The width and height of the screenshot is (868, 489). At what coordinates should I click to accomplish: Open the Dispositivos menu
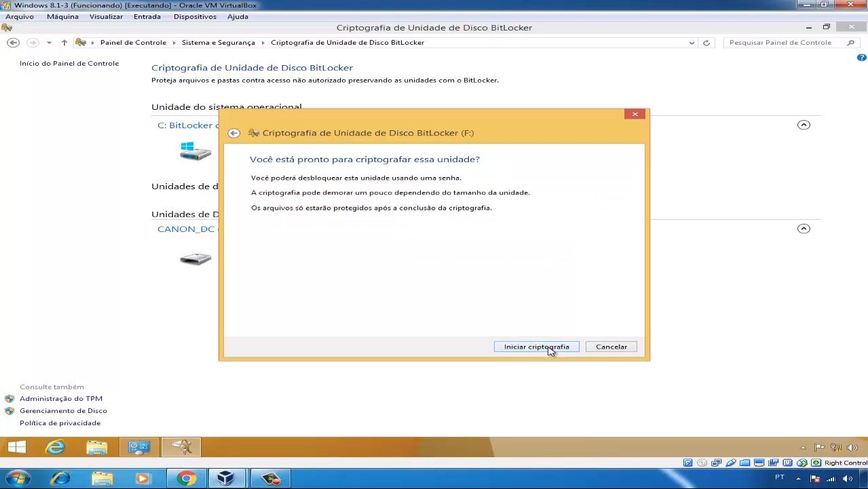[x=195, y=16]
